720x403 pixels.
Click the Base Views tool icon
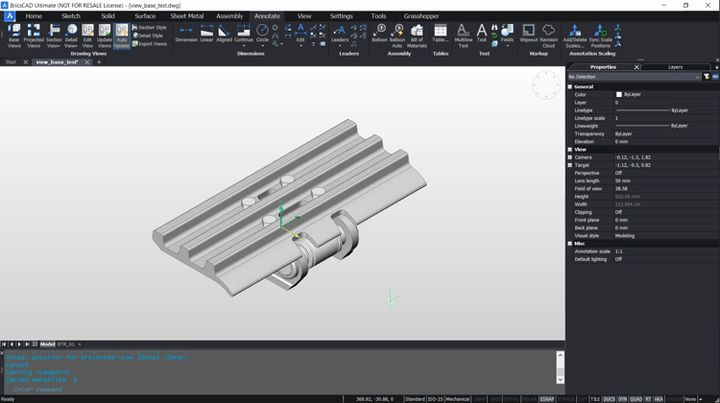pos(14,36)
